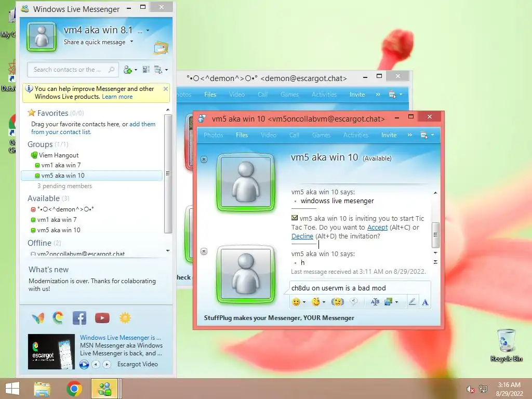
Task: Open the wink picker icon
Action: pos(316,302)
